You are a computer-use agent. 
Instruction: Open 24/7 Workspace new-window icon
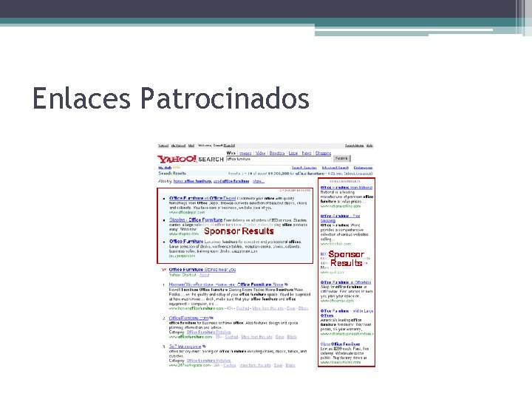pyautogui.click(x=204, y=347)
